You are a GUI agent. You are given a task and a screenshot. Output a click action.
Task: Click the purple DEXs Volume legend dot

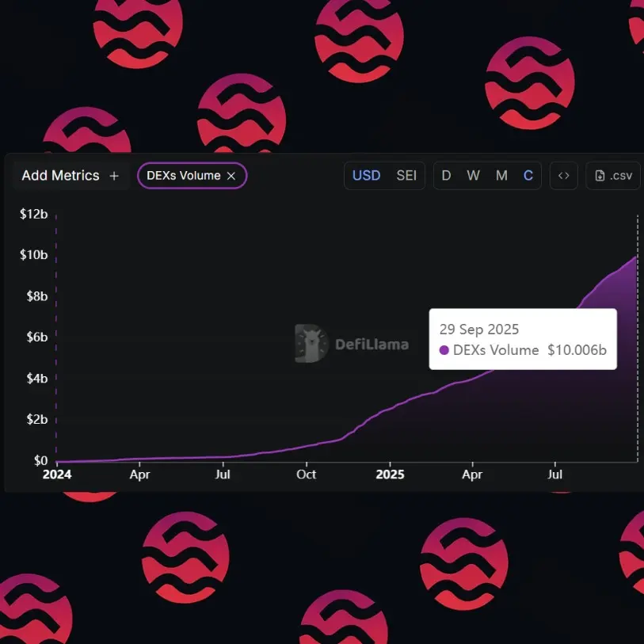[x=444, y=350]
